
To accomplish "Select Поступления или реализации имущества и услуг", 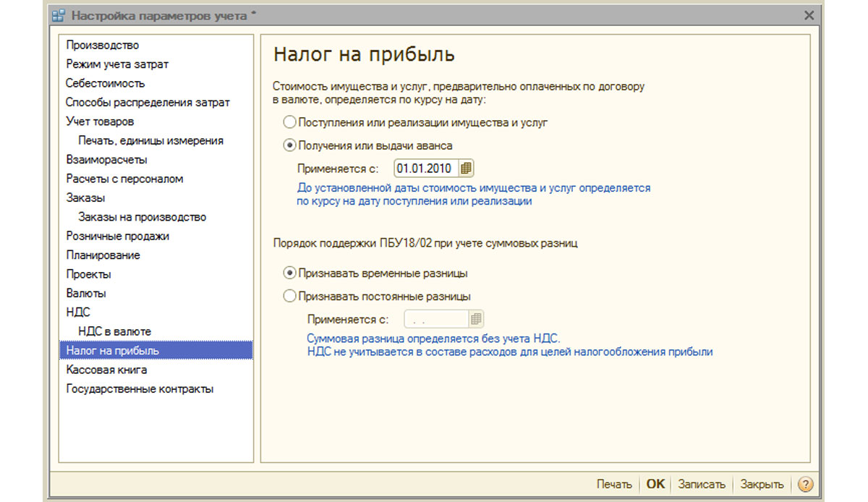I will [x=416, y=122].
